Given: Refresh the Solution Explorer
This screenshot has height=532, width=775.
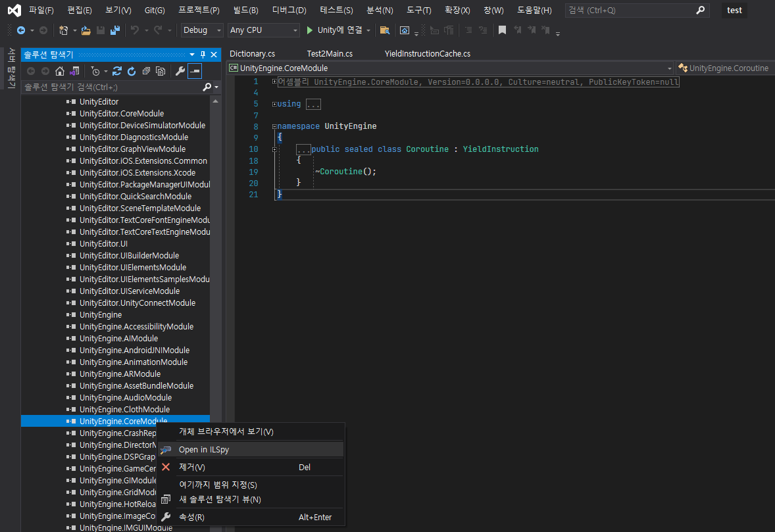Looking at the screenshot, I should 132,71.
